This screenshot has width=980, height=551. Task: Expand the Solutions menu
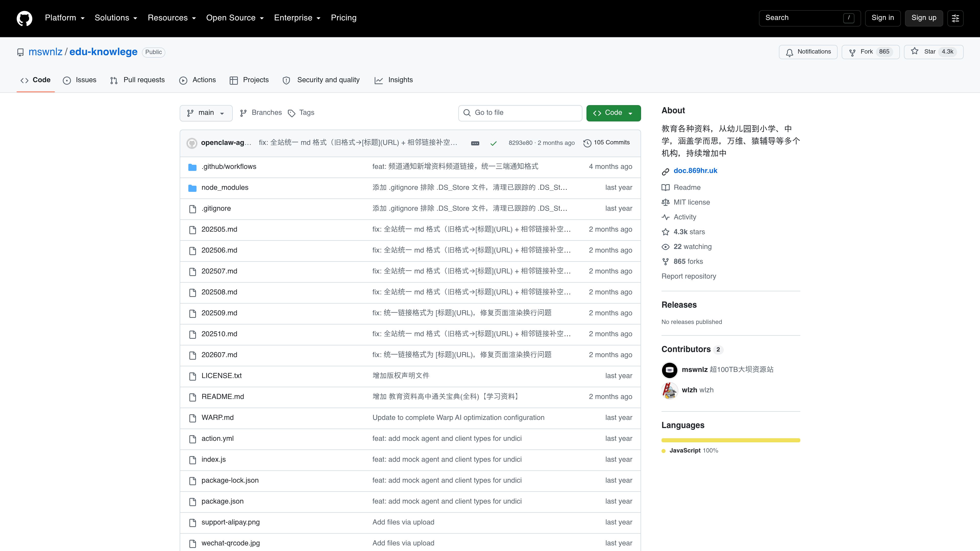[116, 18]
